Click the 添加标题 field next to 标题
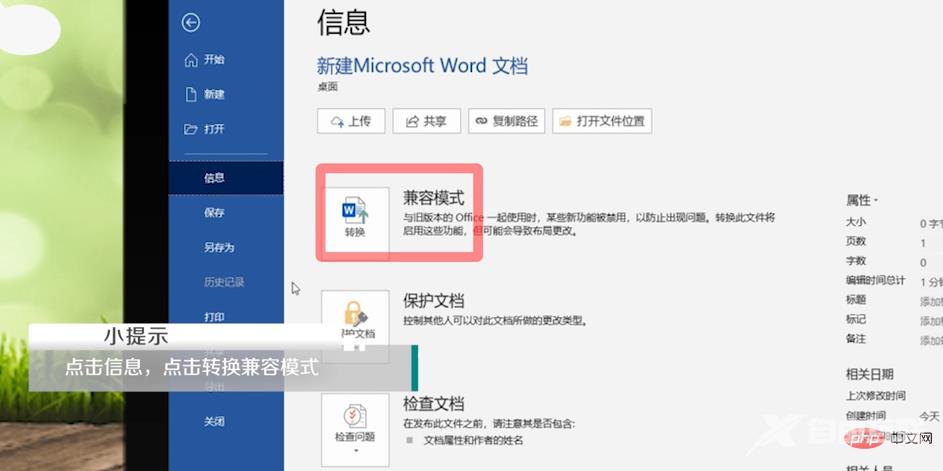 point(930,301)
